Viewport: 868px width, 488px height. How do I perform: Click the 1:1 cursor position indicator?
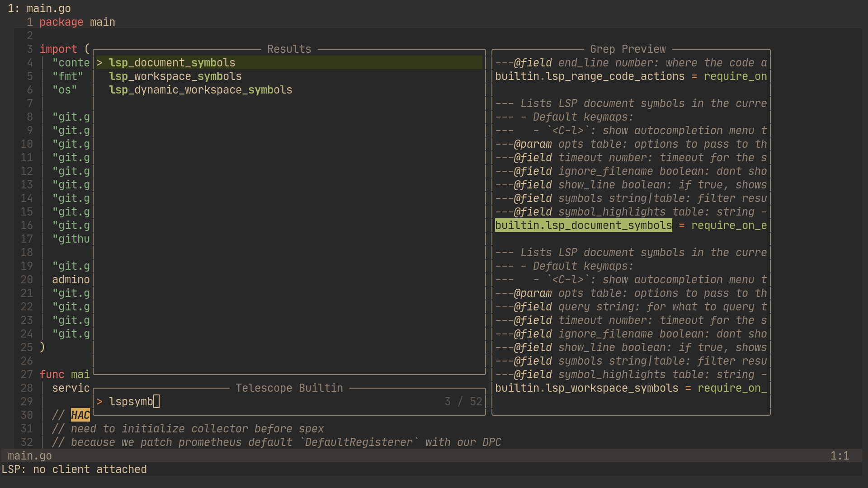point(840,455)
